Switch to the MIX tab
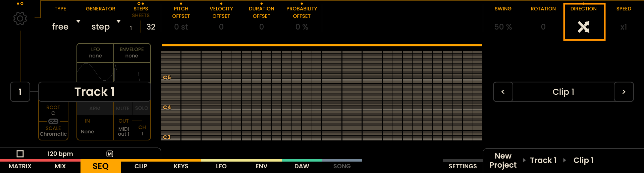 [x=60, y=166]
